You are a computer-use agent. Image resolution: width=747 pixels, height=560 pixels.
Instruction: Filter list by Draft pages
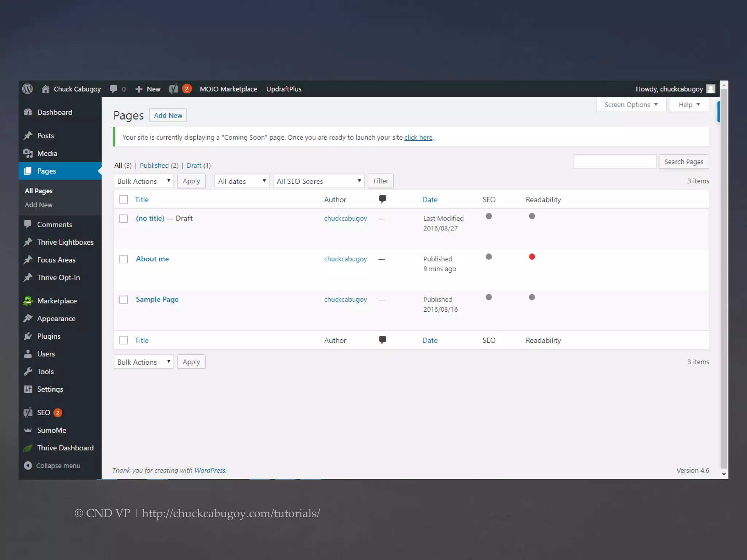coord(194,166)
